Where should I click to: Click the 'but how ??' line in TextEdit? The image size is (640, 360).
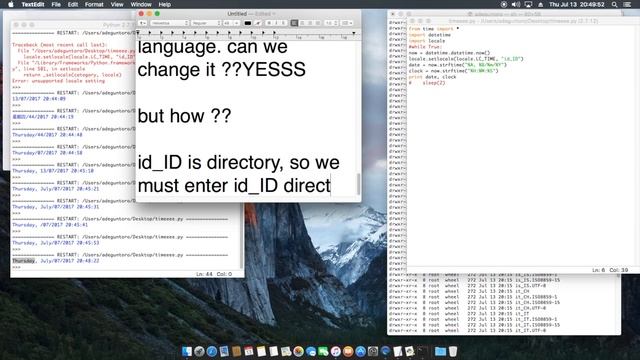click(x=184, y=116)
